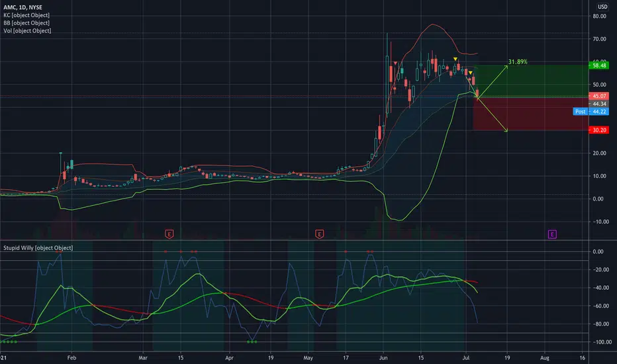The width and height of the screenshot is (617, 364).
Task: Select the red short-position stop zone
Action: (531, 113)
